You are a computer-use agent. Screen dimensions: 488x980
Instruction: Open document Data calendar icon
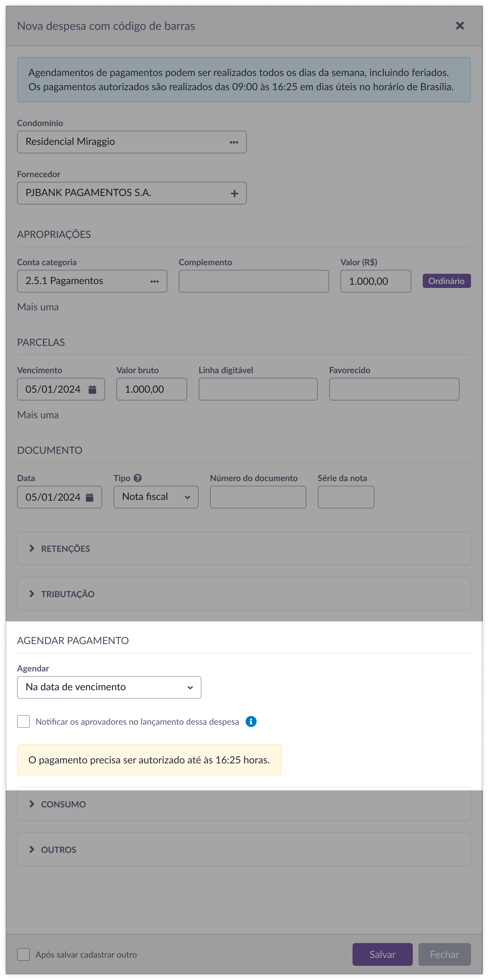tap(90, 497)
